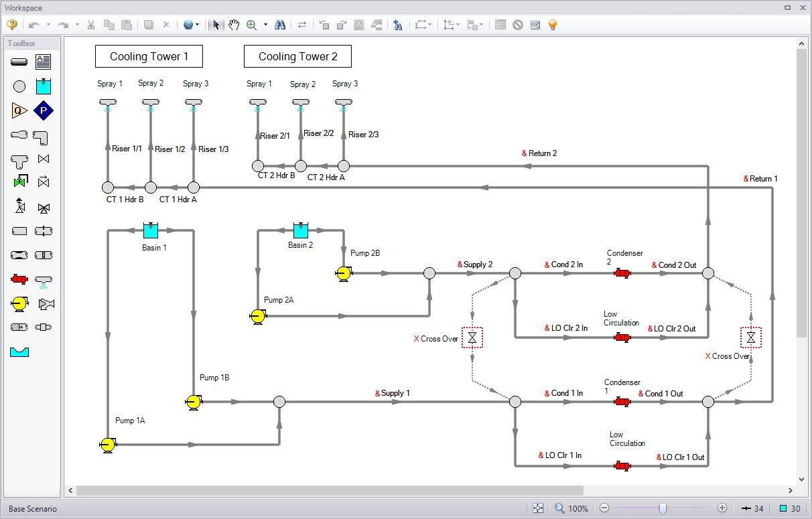The width and height of the screenshot is (812, 519).
Task: Activate the selection arrow pointer tool
Action: tap(216, 25)
